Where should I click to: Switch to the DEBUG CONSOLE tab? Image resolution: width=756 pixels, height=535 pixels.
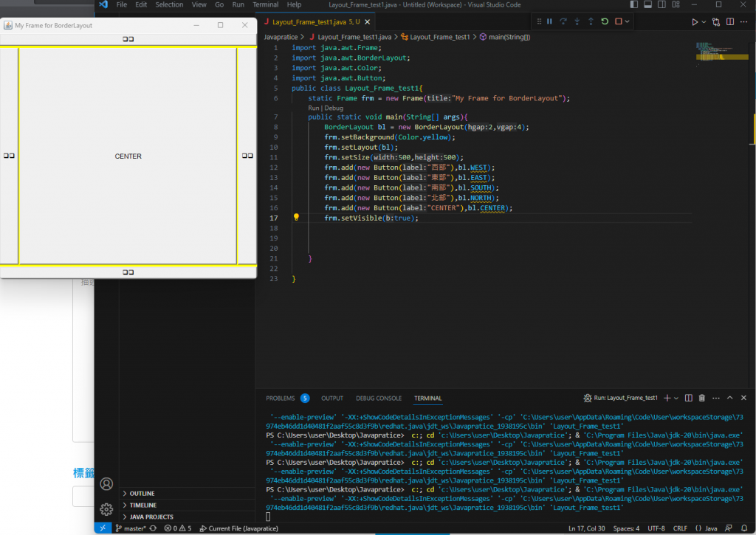pyautogui.click(x=379, y=398)
